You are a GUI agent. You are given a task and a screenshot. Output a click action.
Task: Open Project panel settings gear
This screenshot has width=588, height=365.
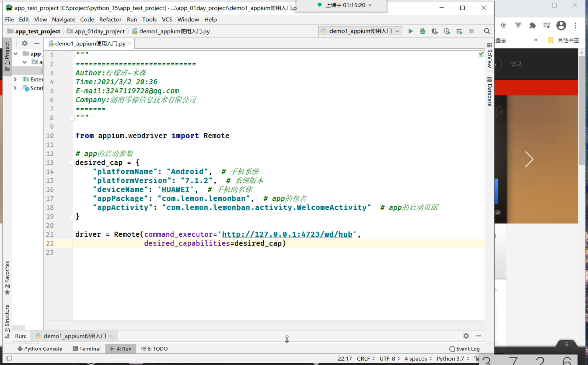click(x=25, y=43)
